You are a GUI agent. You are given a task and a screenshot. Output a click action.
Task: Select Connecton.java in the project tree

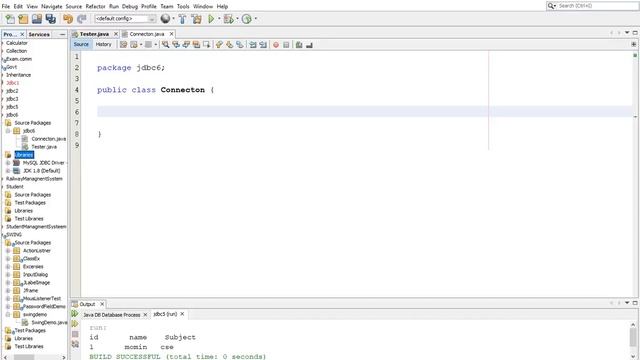(48, 139)
